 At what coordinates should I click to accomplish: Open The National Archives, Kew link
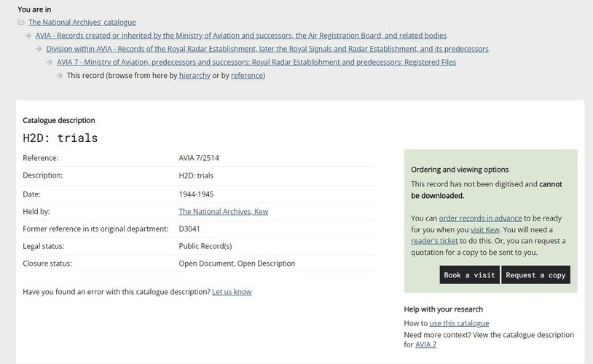[224, 212]
